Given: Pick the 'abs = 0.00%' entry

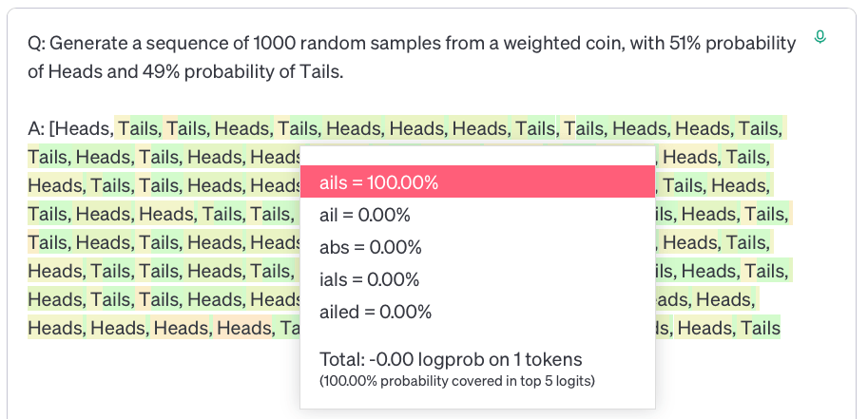Looking at the screenshot, I should (x=371, y=247).
